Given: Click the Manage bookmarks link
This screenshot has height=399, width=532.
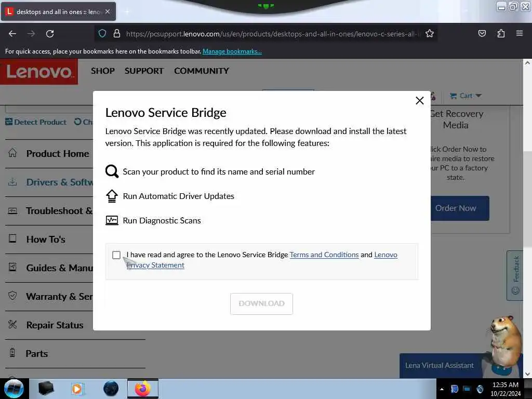Looking at the screenshot, I should [x=232, y=51].
